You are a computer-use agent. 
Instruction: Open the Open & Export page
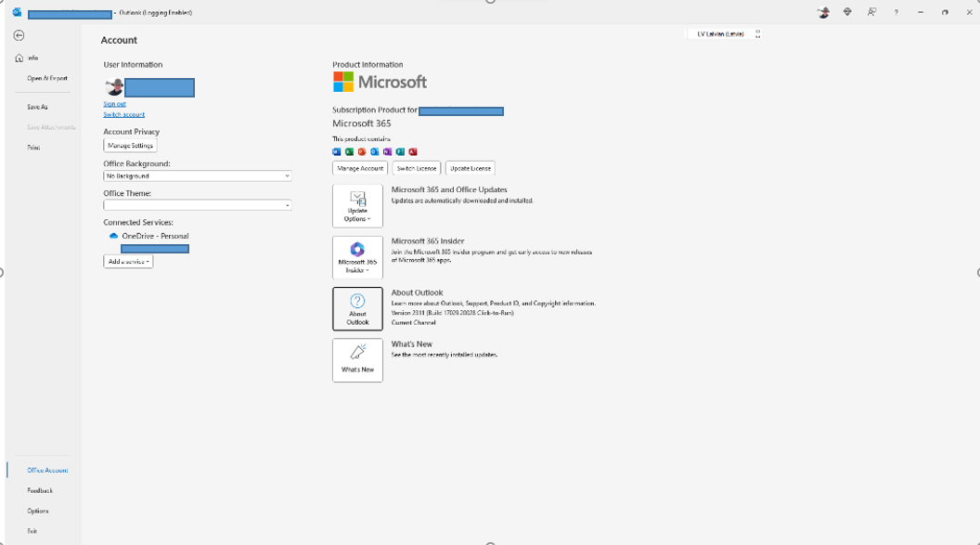[x=47, y=79]
